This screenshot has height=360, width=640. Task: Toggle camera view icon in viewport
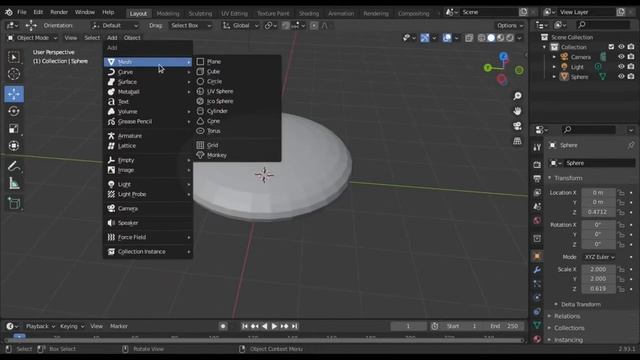(517, 126)
